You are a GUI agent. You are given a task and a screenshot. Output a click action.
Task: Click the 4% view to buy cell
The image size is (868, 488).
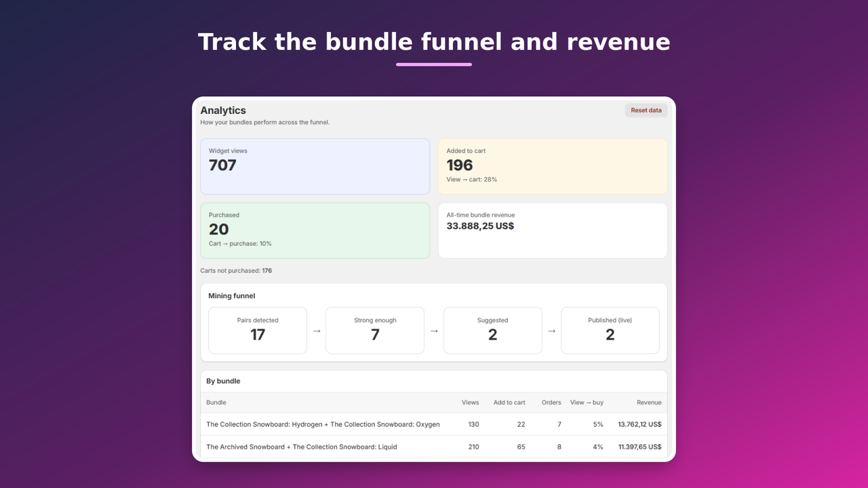pyautogui.click(x=597, y=447)
